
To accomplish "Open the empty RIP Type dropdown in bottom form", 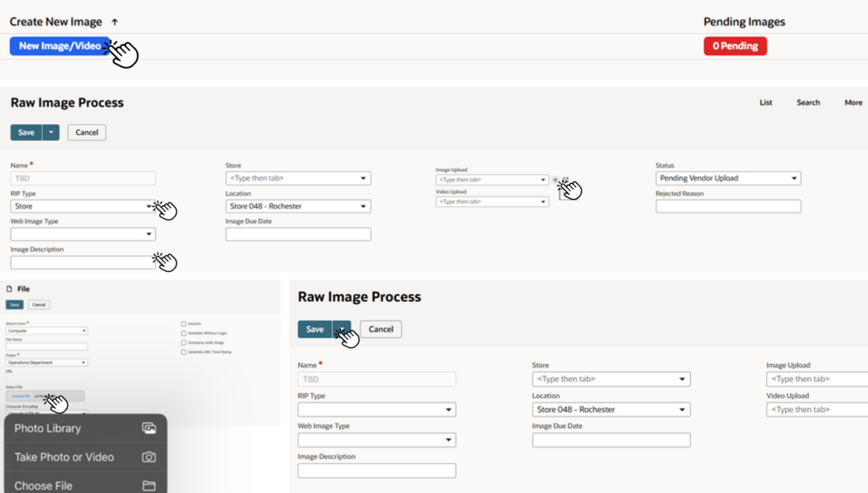I will (377, 409).
